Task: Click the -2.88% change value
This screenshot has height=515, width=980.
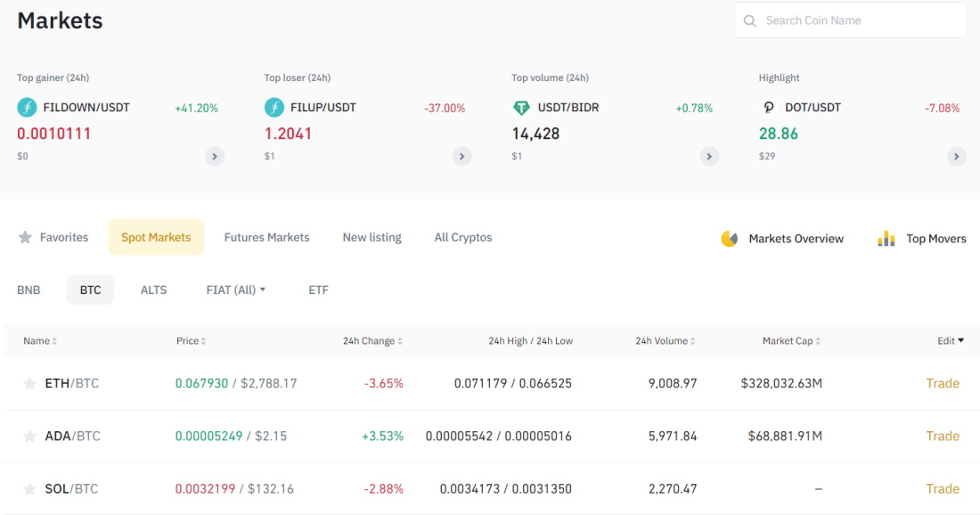Action: (x=384, y=489)
